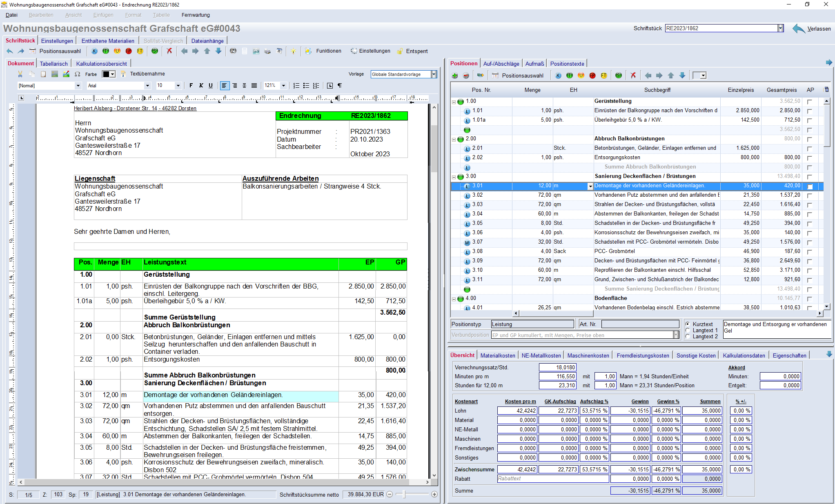This screenshot has width=835, height=504.
Task: Collapse the 3.00 Sanierung Deckenflächen group
Action: pyautogui.click(x=454, y=177)
